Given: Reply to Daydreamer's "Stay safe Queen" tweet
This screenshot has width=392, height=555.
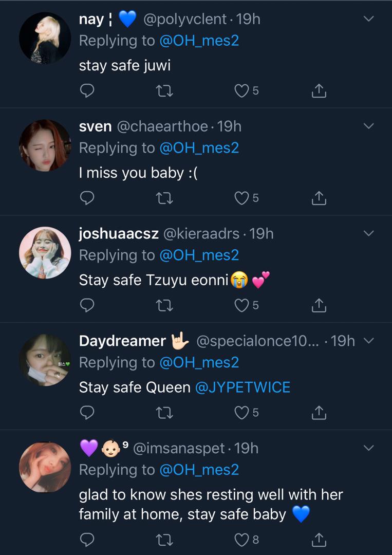Looking at the screenshot, I should coord(87,413).
